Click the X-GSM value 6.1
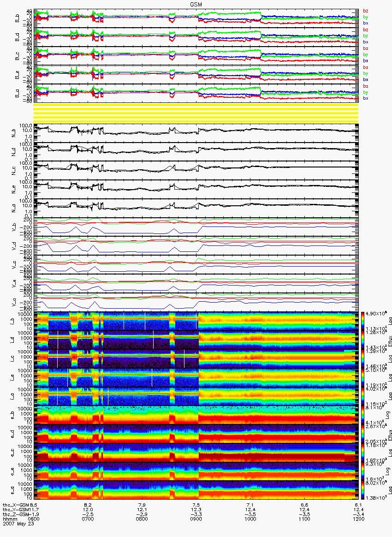 pos(359,505)
